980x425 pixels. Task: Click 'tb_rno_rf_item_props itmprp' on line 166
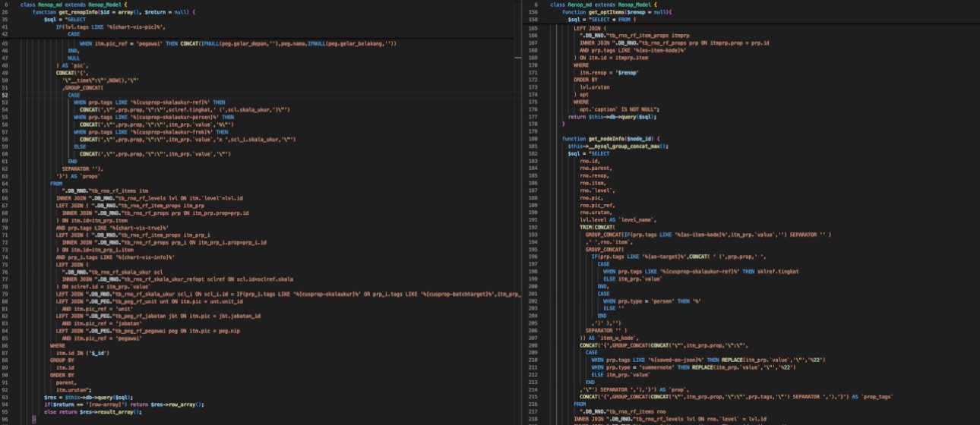click(634, 36)
